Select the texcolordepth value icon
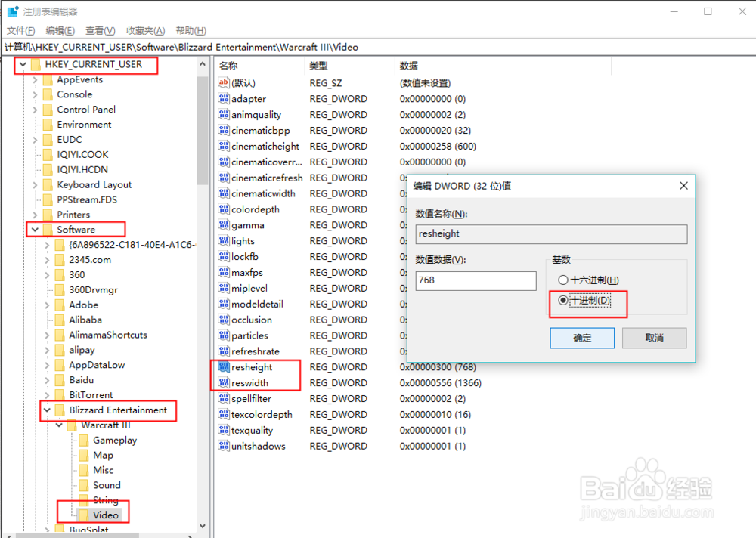Viewport: 756px width, 538px height. click(x=224, y=414)
